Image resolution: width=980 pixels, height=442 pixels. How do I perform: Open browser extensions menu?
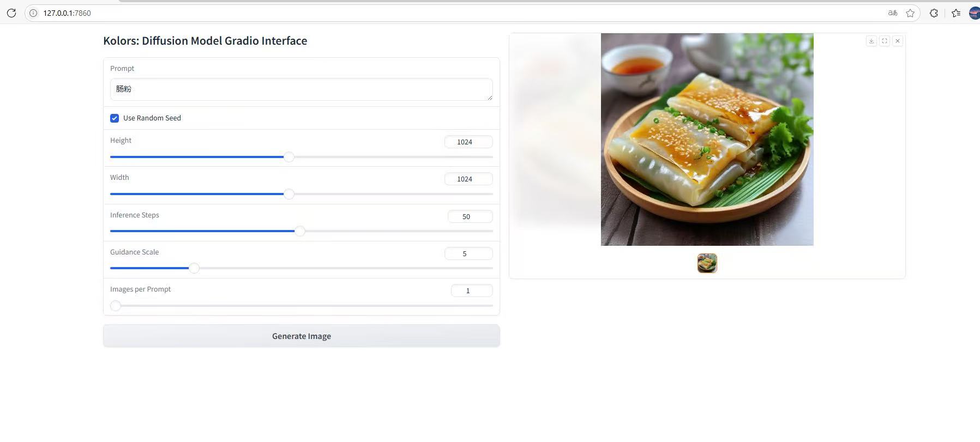[934, 13]
